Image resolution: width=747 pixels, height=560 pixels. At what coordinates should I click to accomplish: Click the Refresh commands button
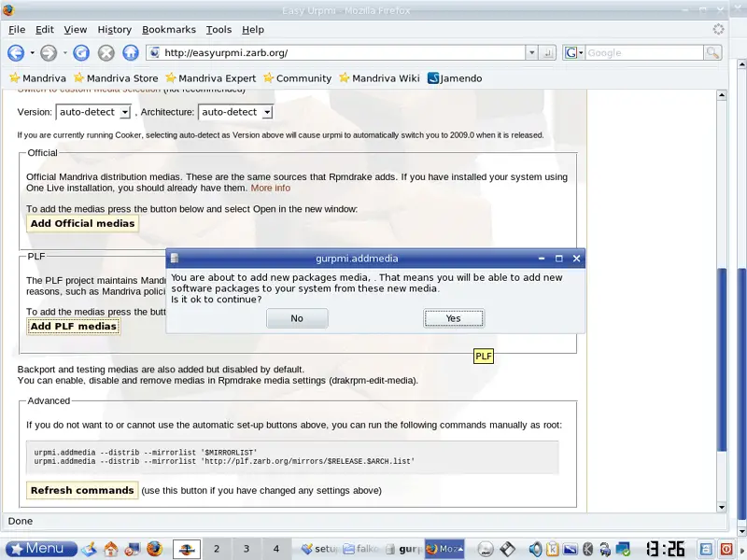(82, 490)
